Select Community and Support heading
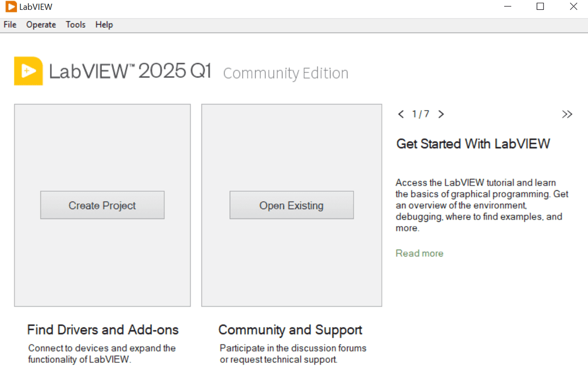Image resolution: width=588 pixels, height=389 pixels. (x=290, y=330)
